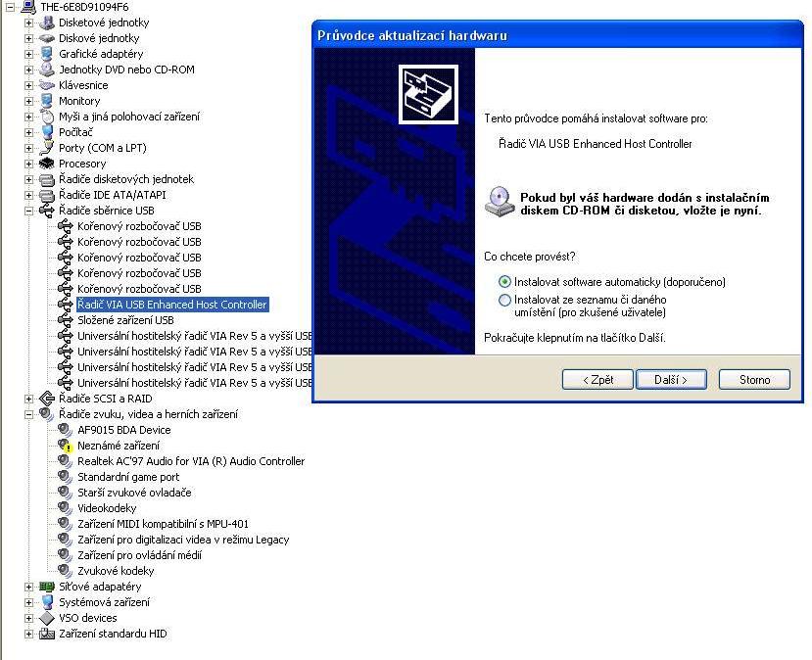Image resolution: width=812 pixels, height=660 pixels.
Task: Click the warning icon of Neznámé zařízení
Action: tap(66, 446)
